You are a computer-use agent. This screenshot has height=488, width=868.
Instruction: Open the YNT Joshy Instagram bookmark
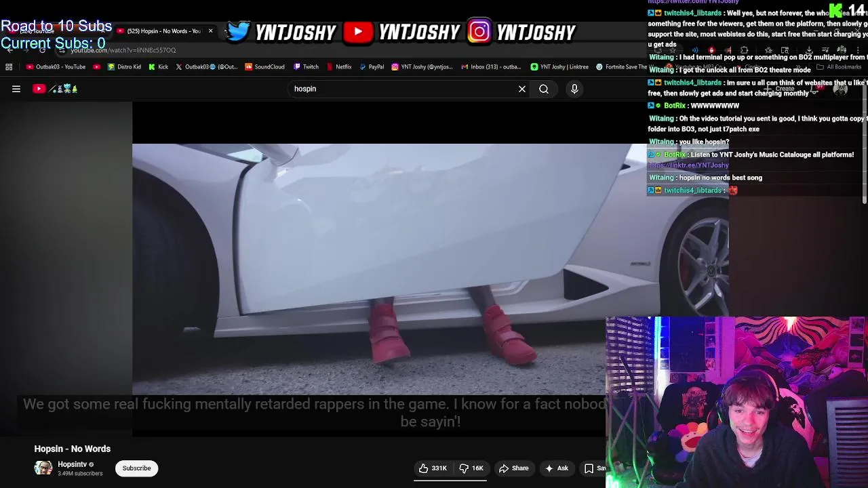click(422, 67)
